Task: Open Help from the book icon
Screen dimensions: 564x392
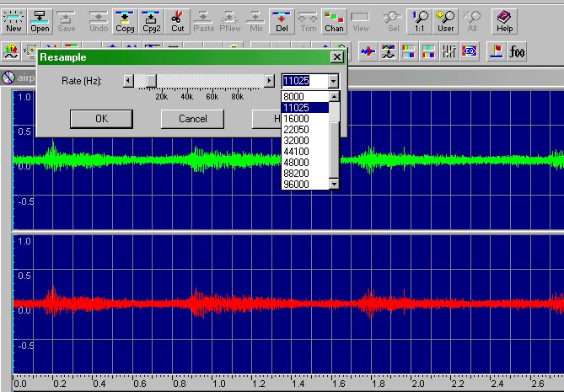Action: [505, 22]
